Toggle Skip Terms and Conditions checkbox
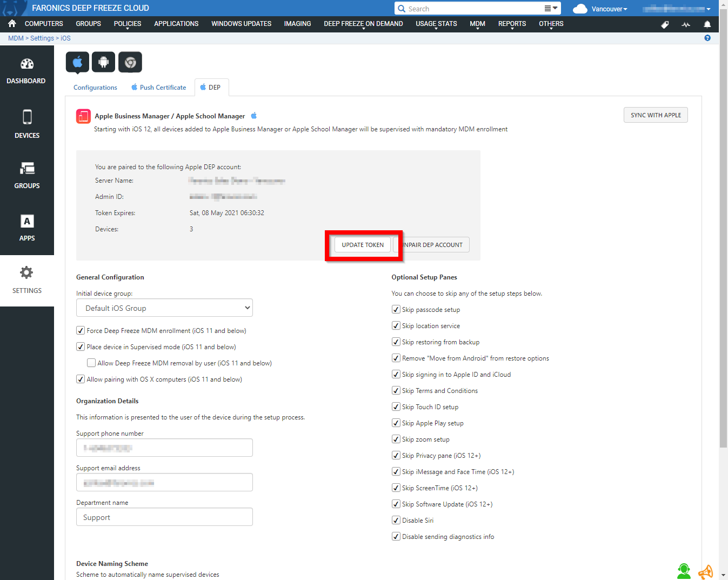 click(396, 390)
